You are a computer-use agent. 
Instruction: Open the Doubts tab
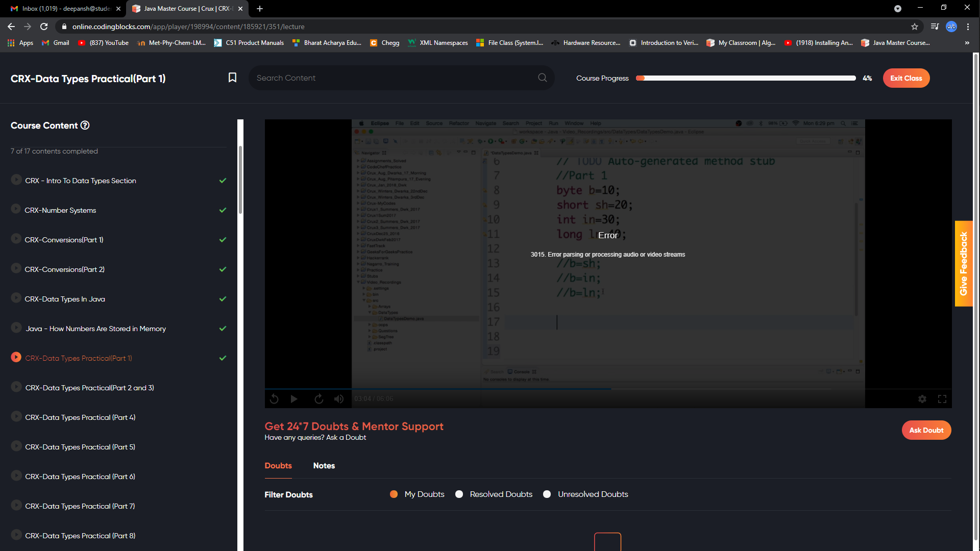(278, 465)
